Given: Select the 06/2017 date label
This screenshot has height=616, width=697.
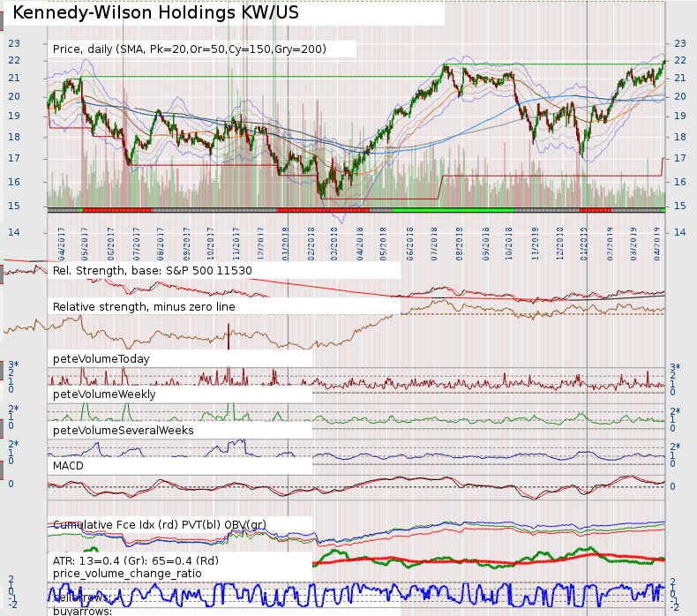Looking at the screenshot, I should (x=110, y=244).
